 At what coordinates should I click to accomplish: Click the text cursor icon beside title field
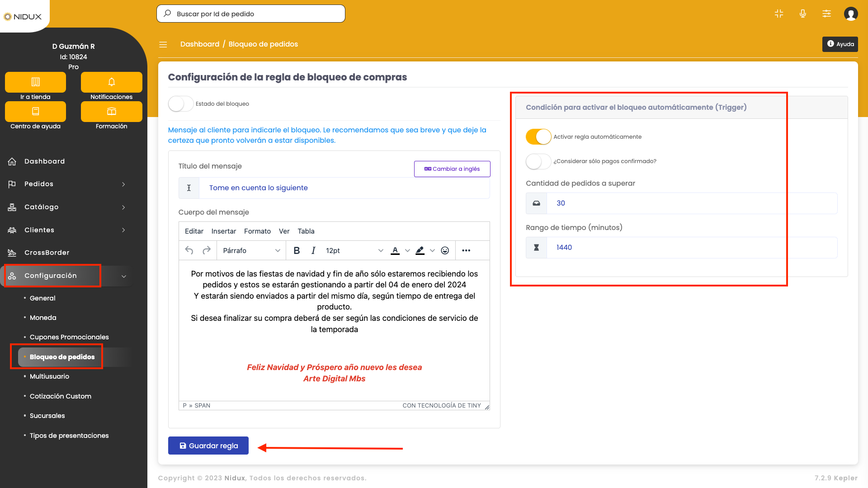(x=189, y=188)
